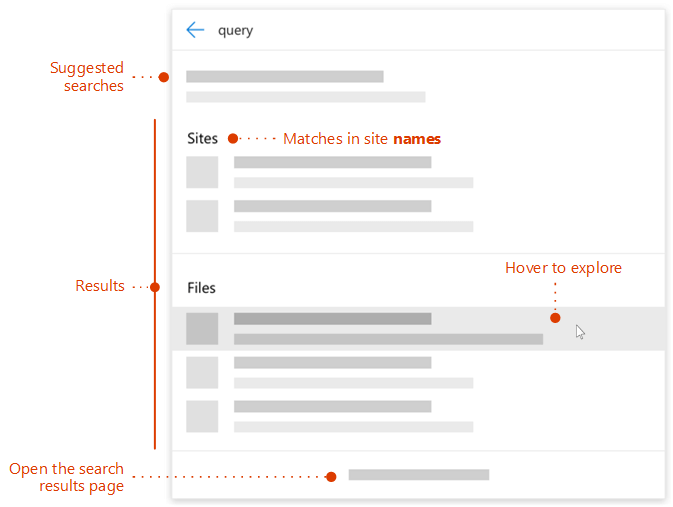Select the first site result title
This screenshot has height=507, width=673.
pos(332,162)
